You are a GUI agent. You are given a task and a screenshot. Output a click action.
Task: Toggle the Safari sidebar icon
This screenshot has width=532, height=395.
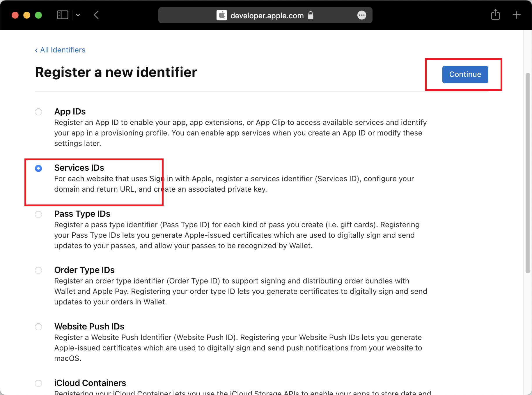tap(63, 15)
